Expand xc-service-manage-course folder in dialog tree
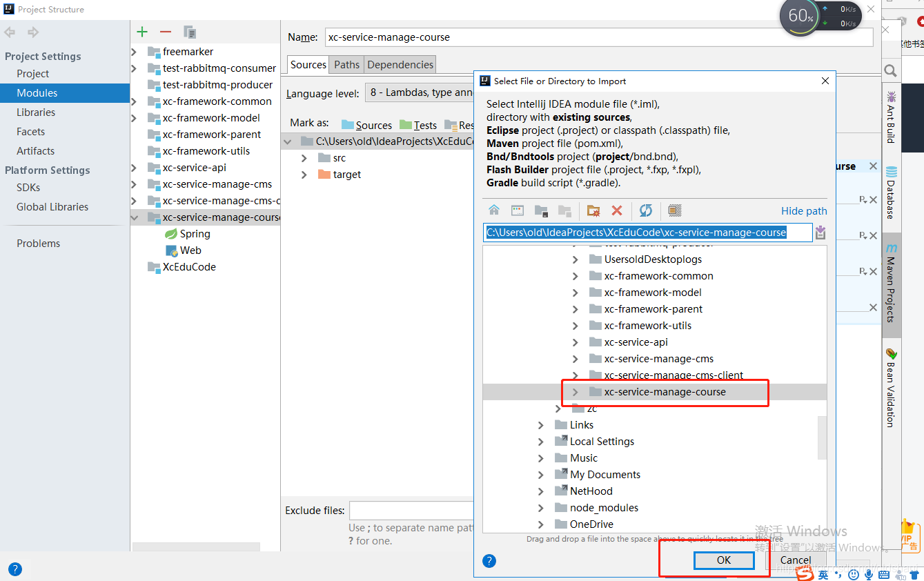This screenshot has width=924, height=581. 576,392
